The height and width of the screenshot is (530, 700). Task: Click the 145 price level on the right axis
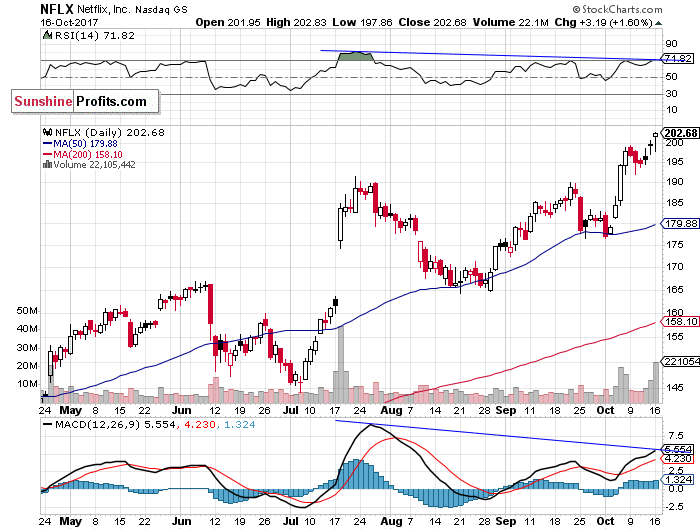tap(674, 388)
